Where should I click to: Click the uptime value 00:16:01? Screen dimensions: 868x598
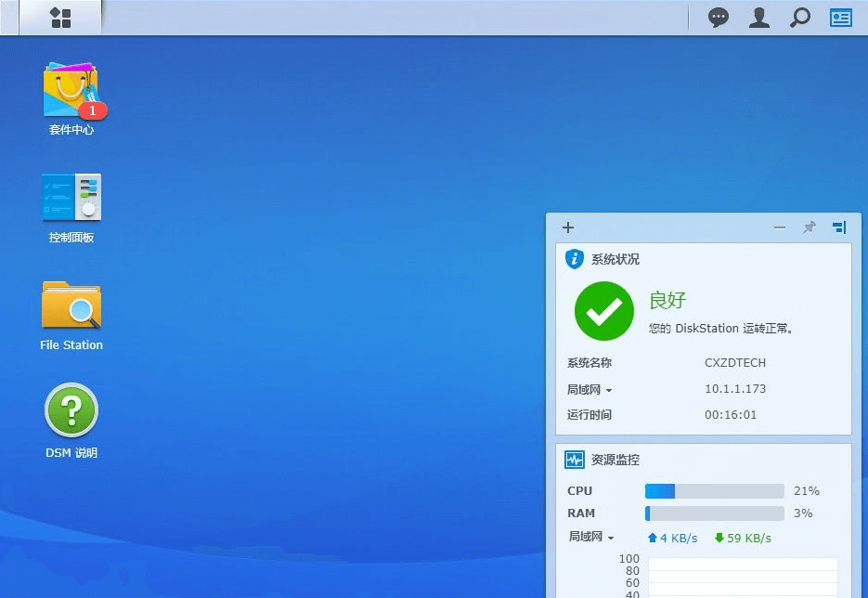click(x=731, y=415)
